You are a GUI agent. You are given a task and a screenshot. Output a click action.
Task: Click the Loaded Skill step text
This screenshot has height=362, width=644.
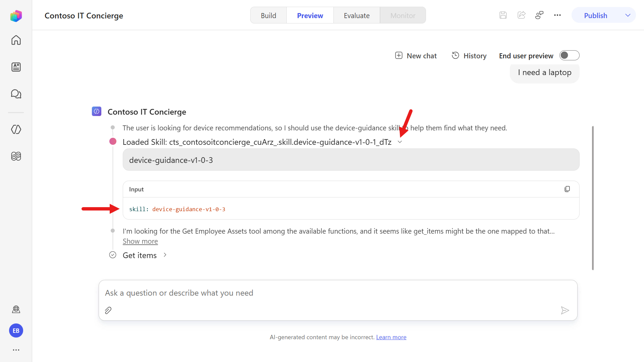257,142
